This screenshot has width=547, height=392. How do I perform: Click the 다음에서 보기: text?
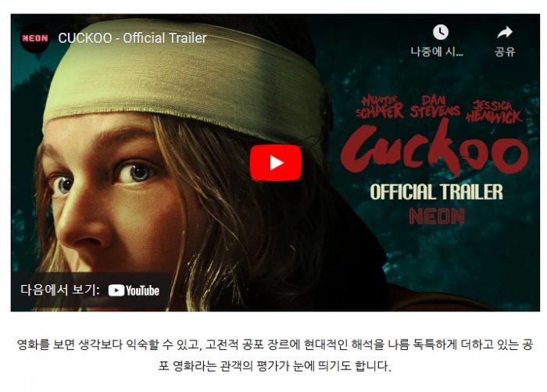[x=60, y=290]
